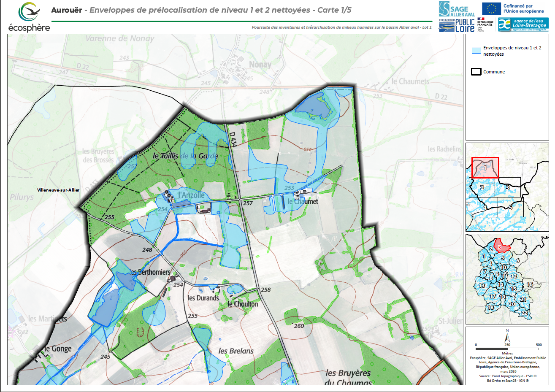The width and height of the screenshot is (555, 392).
Task: Click the Etablissement Public Loire logo
Action: tap(457, 25)
